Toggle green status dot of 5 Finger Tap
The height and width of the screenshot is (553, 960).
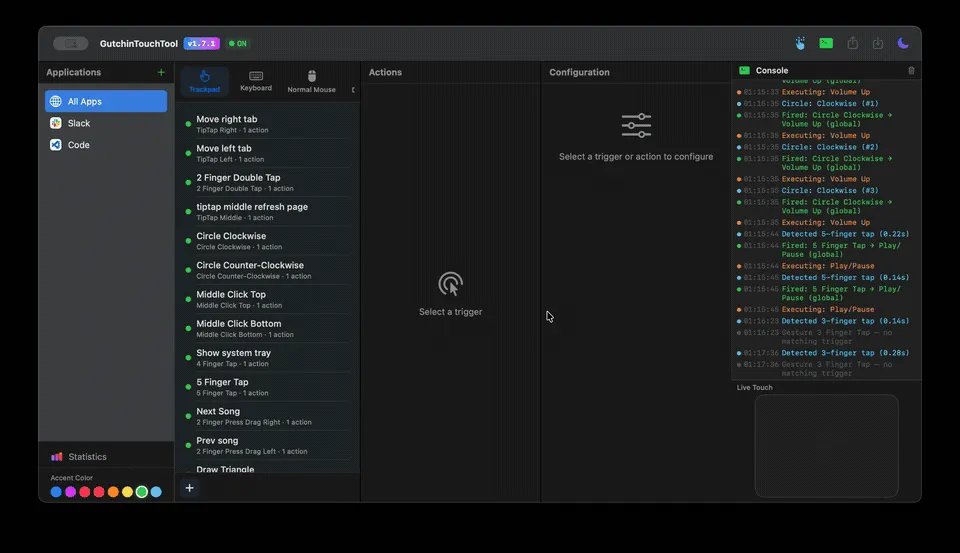point(188,387)
